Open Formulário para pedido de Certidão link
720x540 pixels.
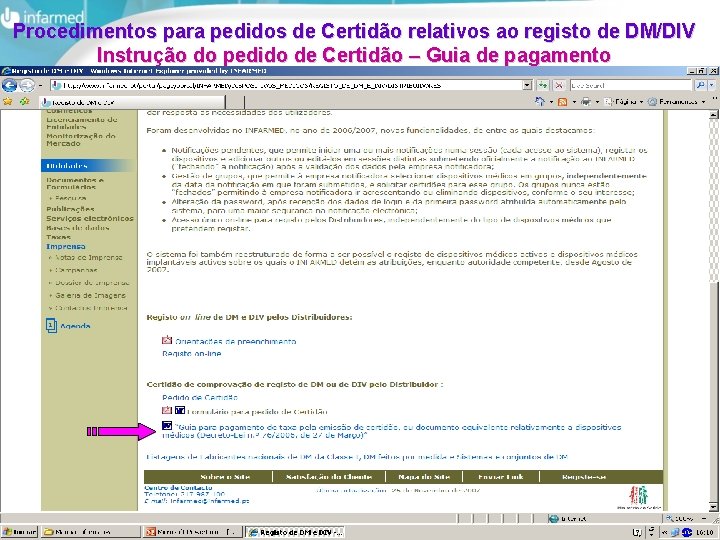click(x=258, y=412)
